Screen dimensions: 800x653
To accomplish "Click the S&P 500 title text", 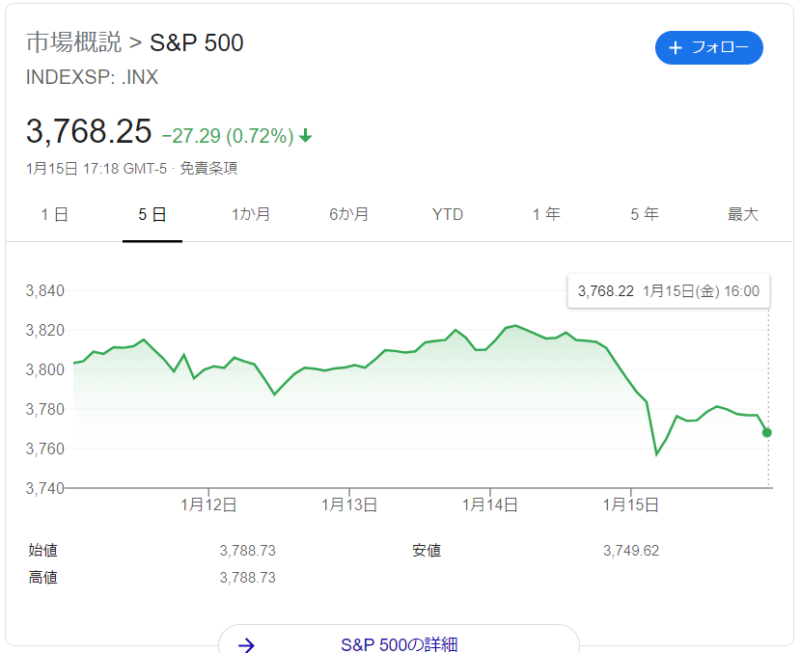I will [197, 42].
